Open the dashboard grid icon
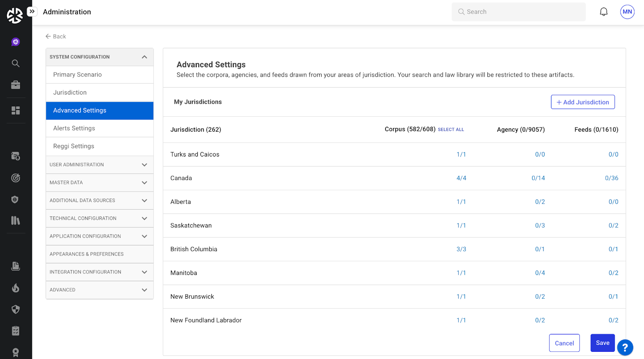 [16, 111]
